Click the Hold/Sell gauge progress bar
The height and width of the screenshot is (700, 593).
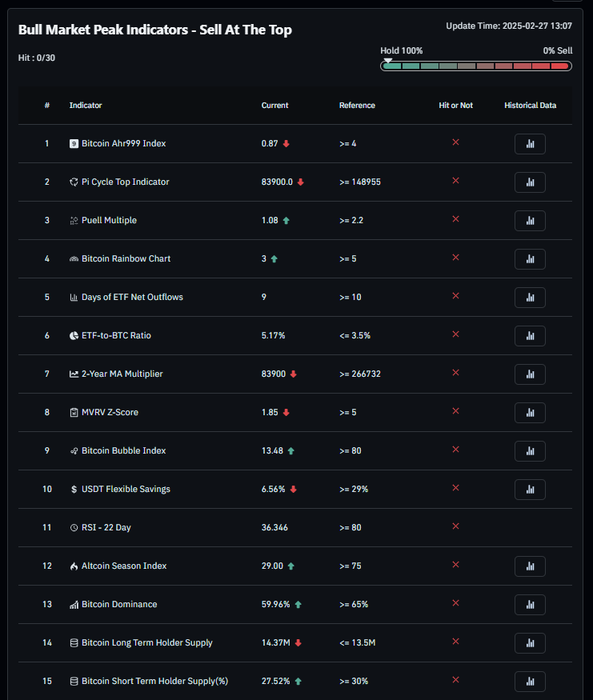(x=476, y=66)
